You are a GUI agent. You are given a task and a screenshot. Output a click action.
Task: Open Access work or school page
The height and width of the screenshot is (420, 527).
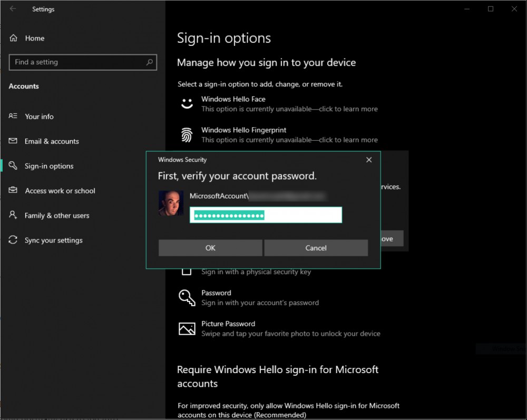click(x=60, y=191)
